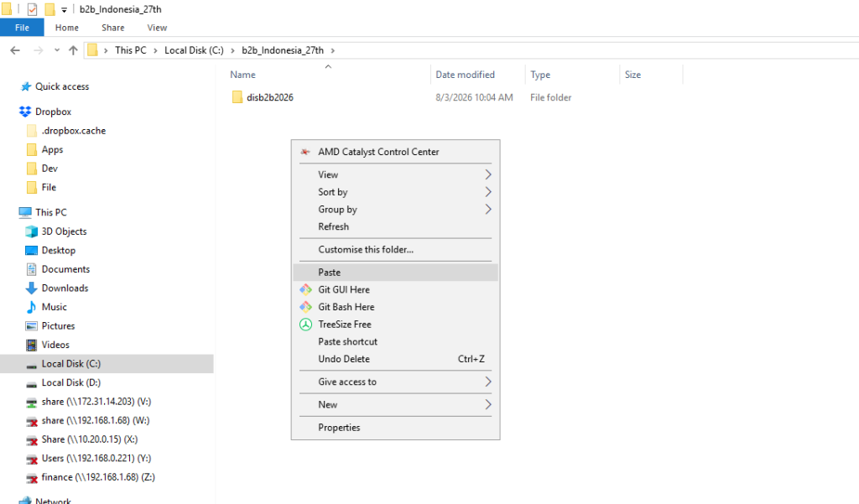Click the Properties checkmark icon in title bar
This screenshot has width=859, height=504.
tap(33, 9)
